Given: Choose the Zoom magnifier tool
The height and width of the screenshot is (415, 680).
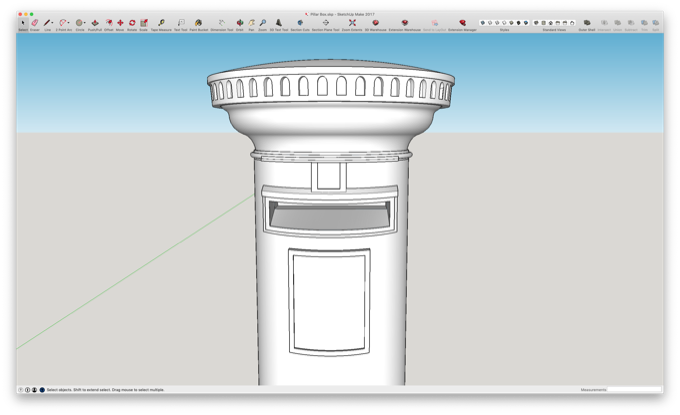Looking at the screenshot, I should tap(263, 23).
